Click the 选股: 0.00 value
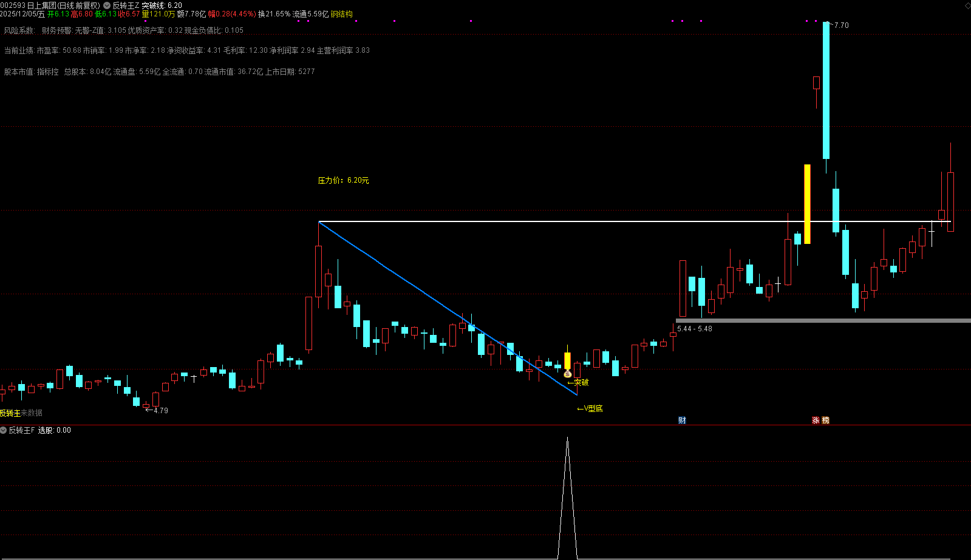971x560 pixels. coord(54,430)
